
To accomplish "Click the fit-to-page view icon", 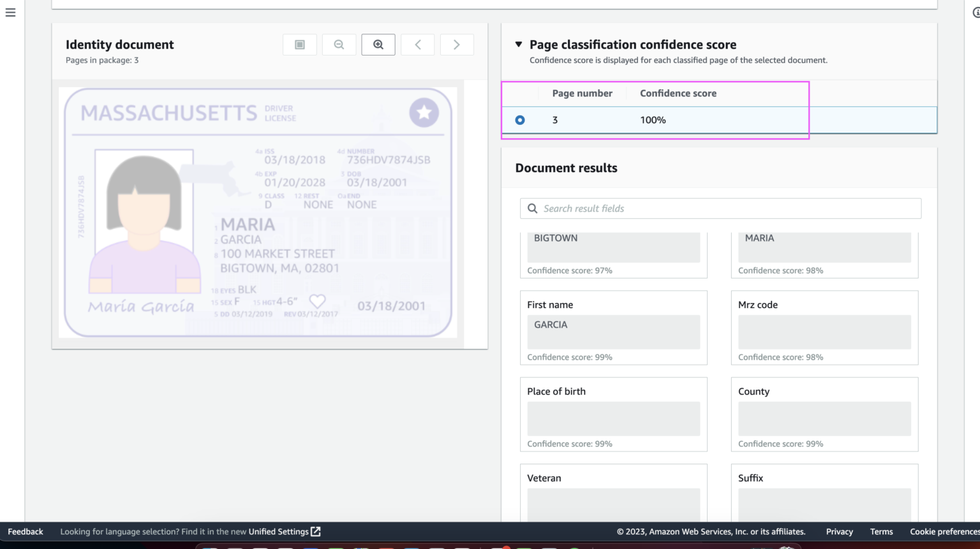I will point(300,45).
